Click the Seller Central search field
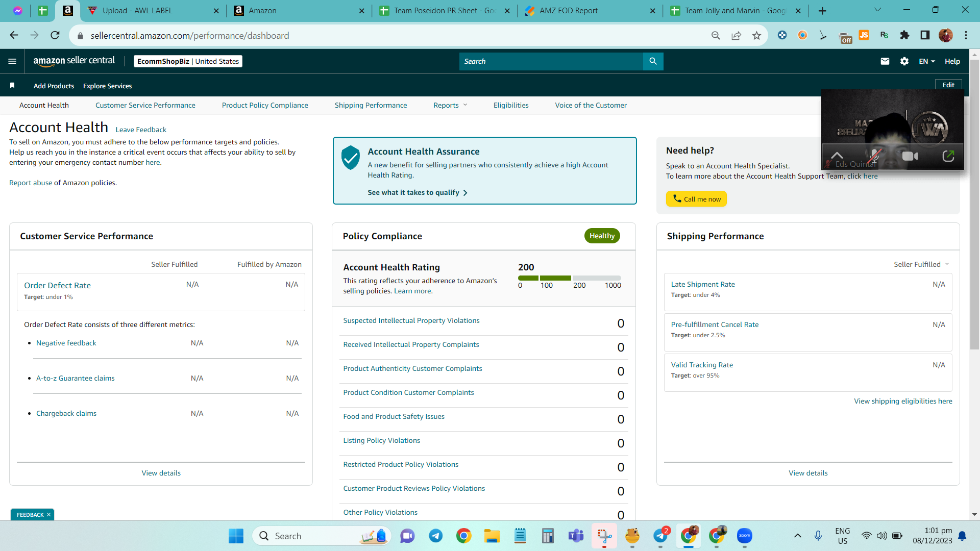This screenshot has width=980, height=551. [551, 61]
